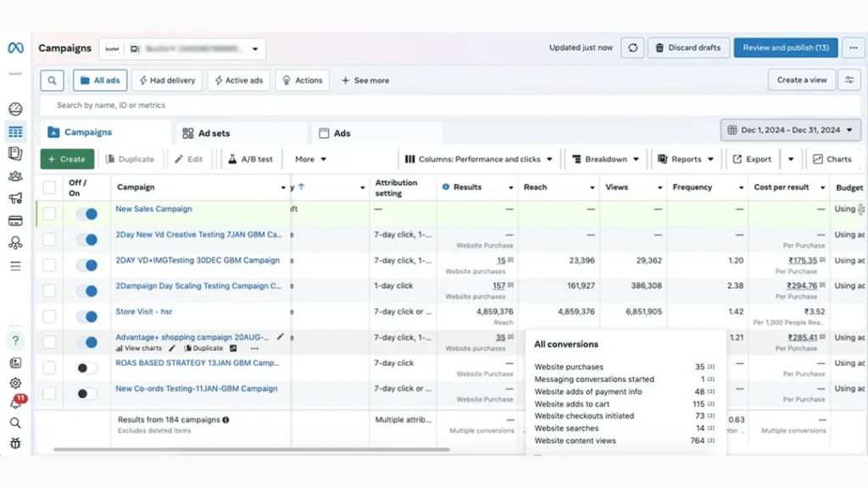This screenshot has height=488, width=868.
Task: Click the help question mark icon in sidebar
Action: point(15,341)
